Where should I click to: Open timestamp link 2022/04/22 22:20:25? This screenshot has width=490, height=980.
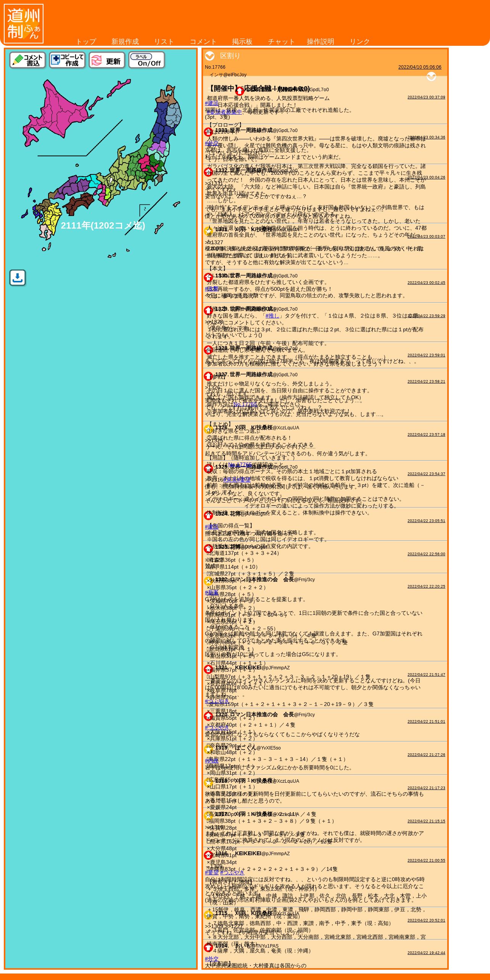tap(426, 587)
